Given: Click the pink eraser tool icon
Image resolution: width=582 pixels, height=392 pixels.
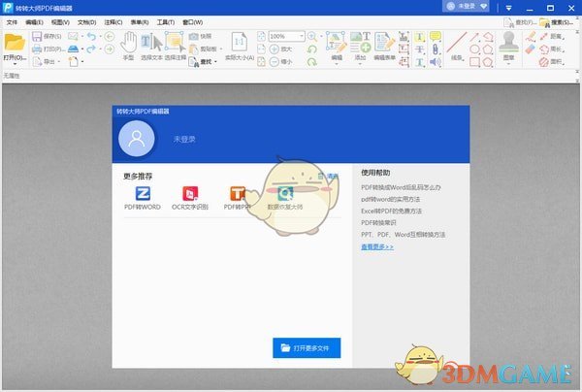Looking at the screenshot, I should coord(531,49).
